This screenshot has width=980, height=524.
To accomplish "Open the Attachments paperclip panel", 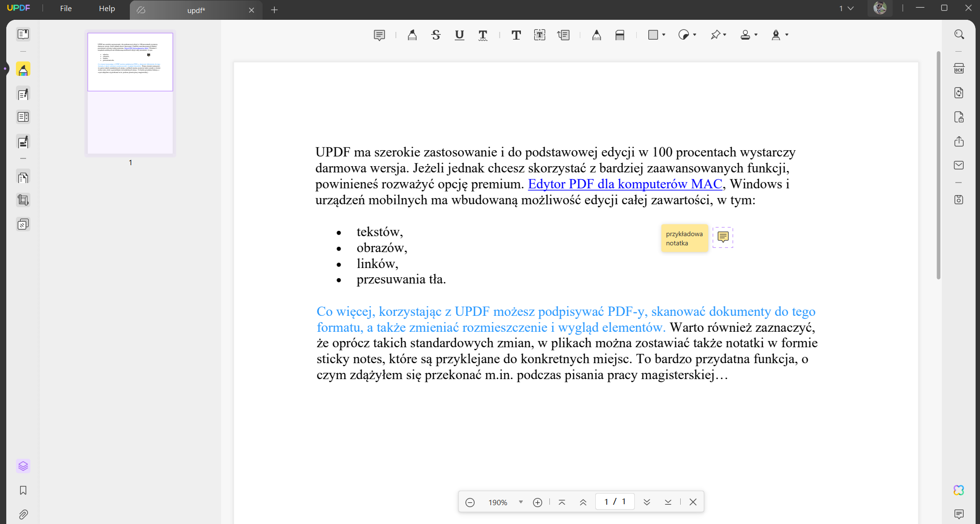I will coord(23,514).
